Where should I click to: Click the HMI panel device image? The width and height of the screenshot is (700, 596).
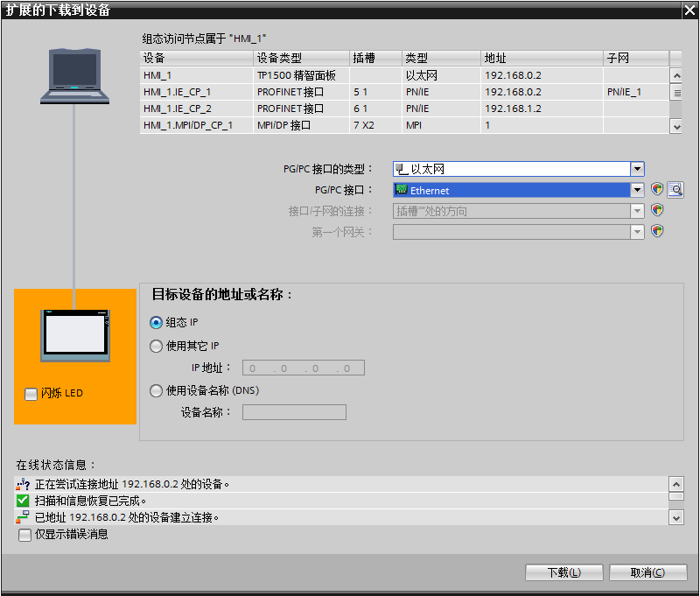(x=75, y=335)
